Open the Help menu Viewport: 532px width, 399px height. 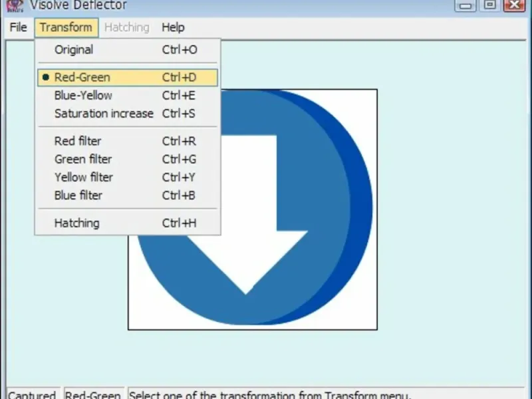coord(173,27)
